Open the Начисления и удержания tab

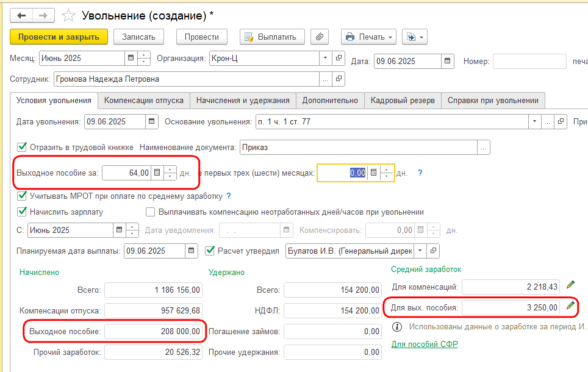[x=243, y=101]
